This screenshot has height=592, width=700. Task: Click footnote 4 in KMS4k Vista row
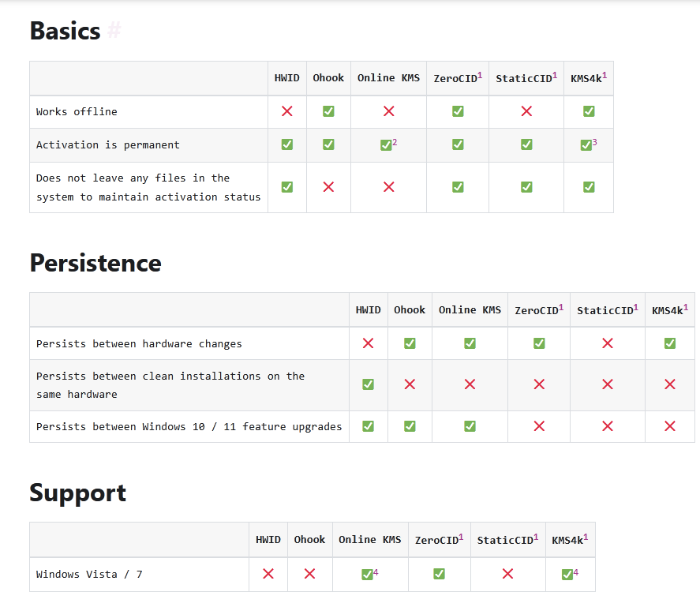[x=575, y=571]
